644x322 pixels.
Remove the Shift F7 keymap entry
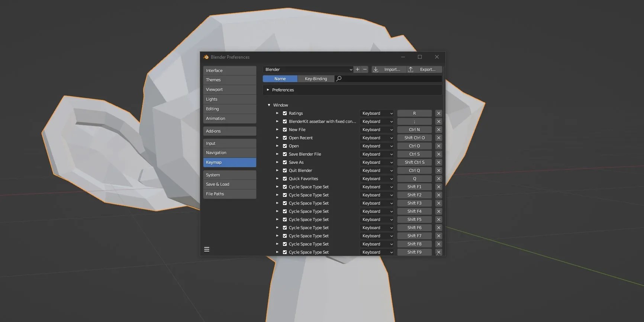coord(438,236)
